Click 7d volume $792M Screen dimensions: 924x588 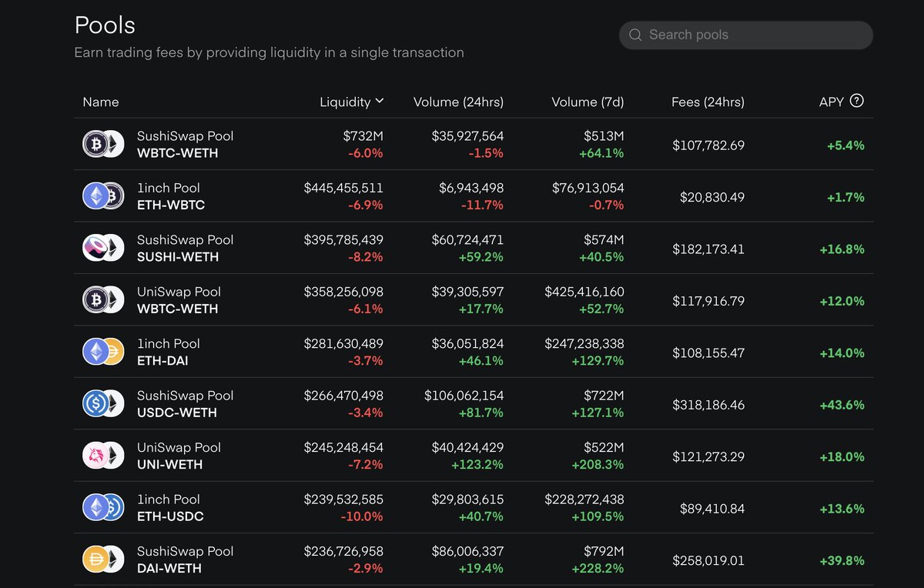(604, 552)
